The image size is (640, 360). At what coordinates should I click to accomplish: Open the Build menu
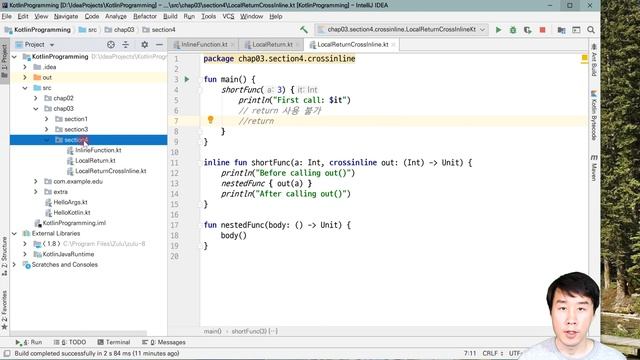[x=170, y=16]
